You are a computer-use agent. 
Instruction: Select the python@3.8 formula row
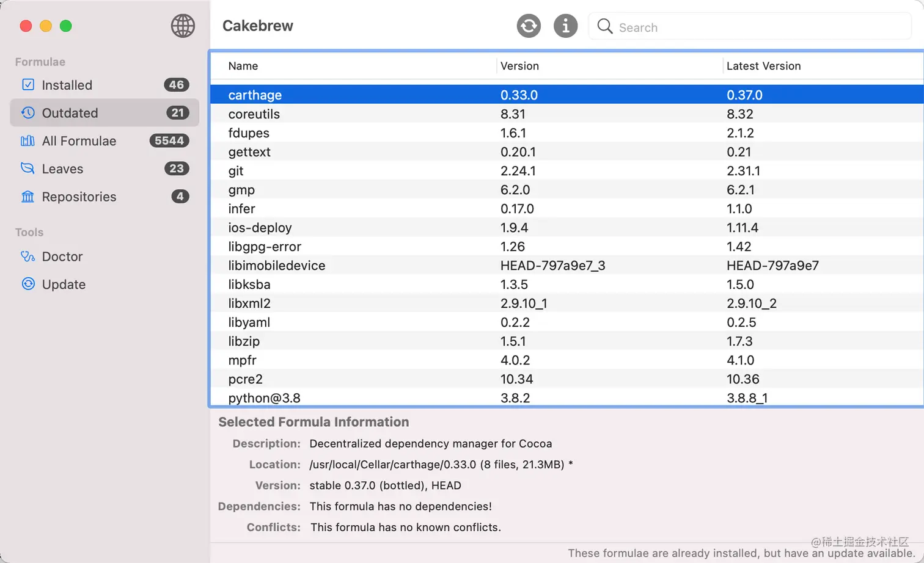tap(567, 397)
